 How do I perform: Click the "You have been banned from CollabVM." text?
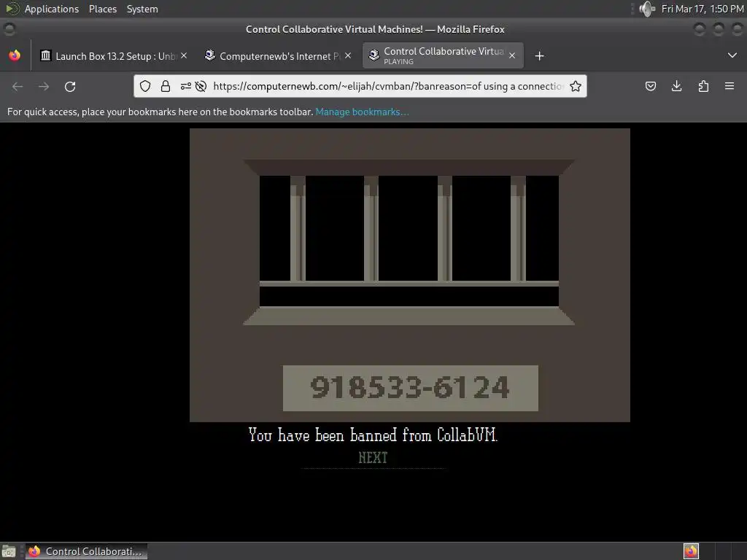click(373, 435)
